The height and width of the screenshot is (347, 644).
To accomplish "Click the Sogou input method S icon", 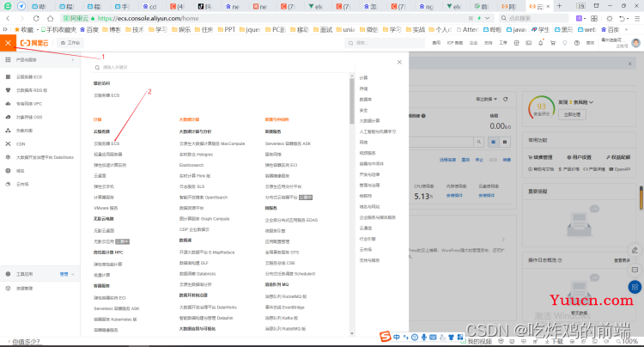I will [x=385, y=337].
